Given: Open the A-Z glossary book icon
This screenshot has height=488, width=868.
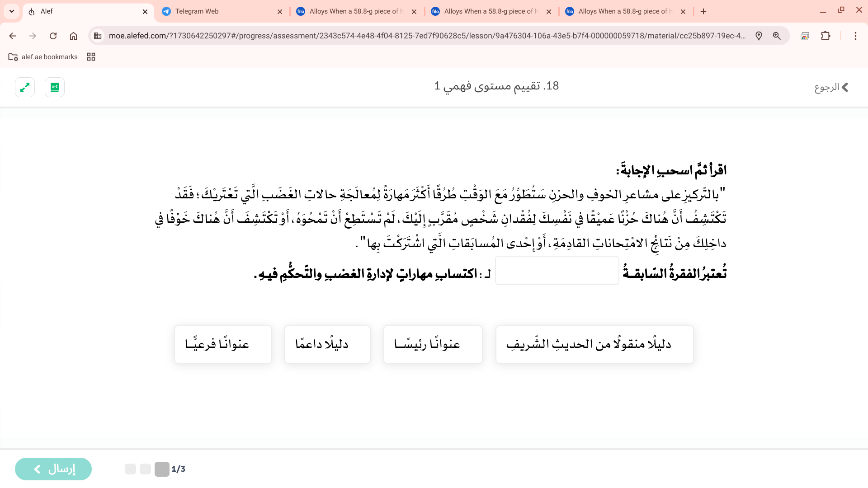Looking at the screenshot, I should [55, 87].
